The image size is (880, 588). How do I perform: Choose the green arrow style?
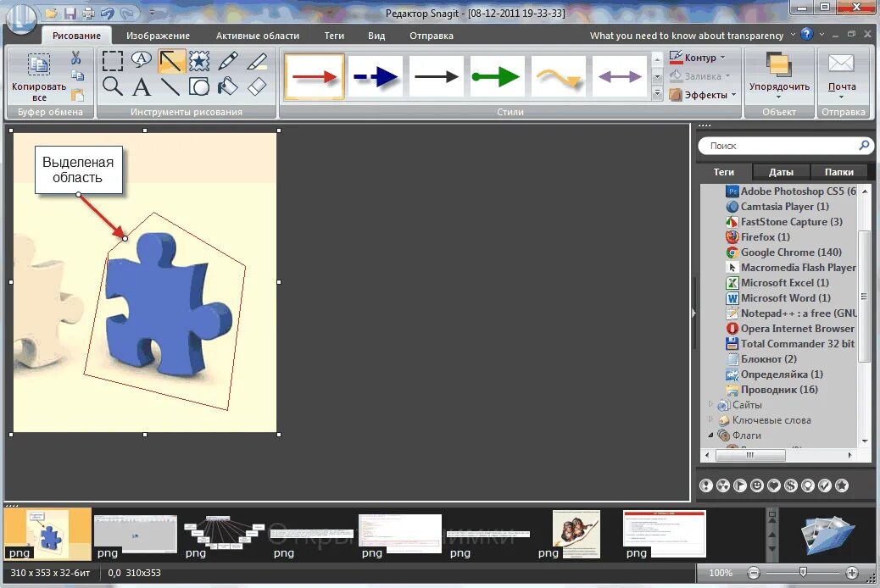click(x=497, y=75)
